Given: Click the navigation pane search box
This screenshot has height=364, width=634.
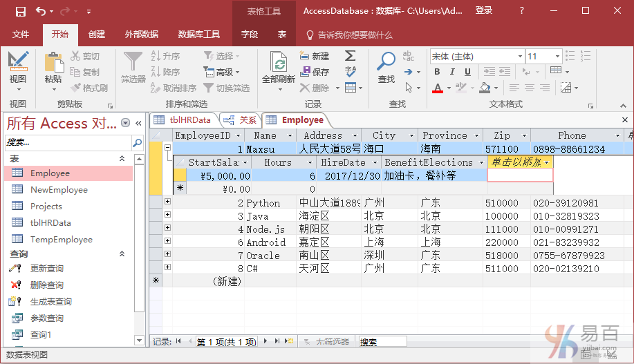Looking at the screenshot, I should tap(68, 142).
